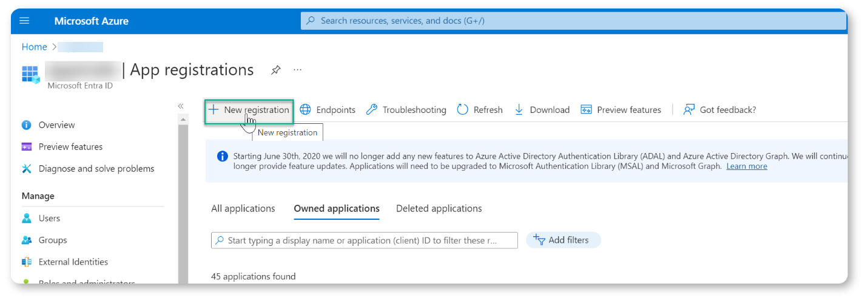Click the Users person icon
Screen dimensions: 868x303
[x=27, y=219]
